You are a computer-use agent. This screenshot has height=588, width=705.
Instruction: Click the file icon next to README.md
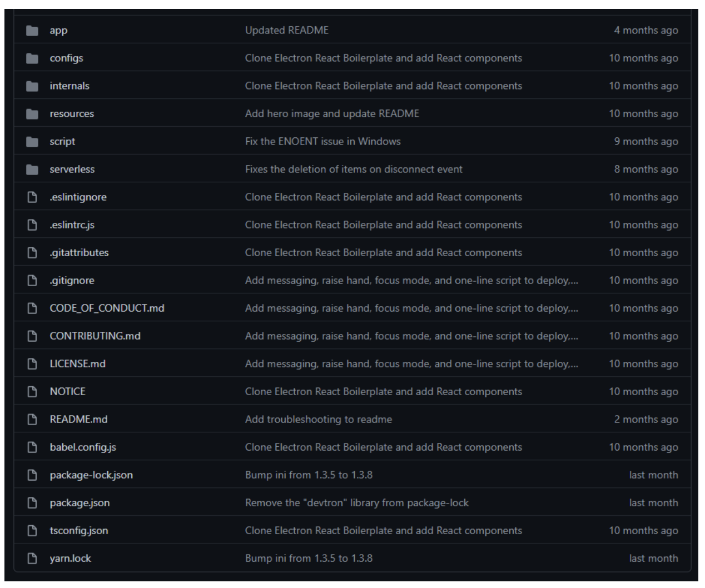pyautogui.click(x=32, y=420)
